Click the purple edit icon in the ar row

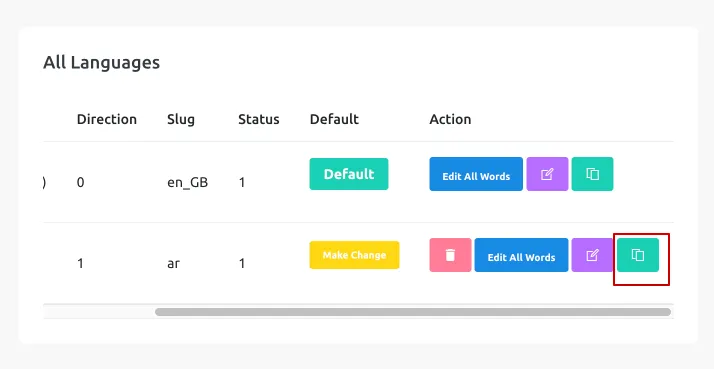click(x=592, y=255)
